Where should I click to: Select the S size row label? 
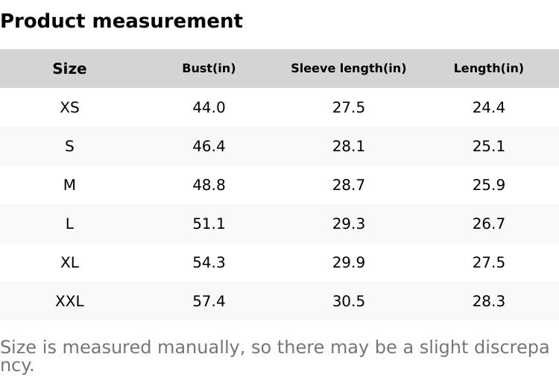pos(69,146)
